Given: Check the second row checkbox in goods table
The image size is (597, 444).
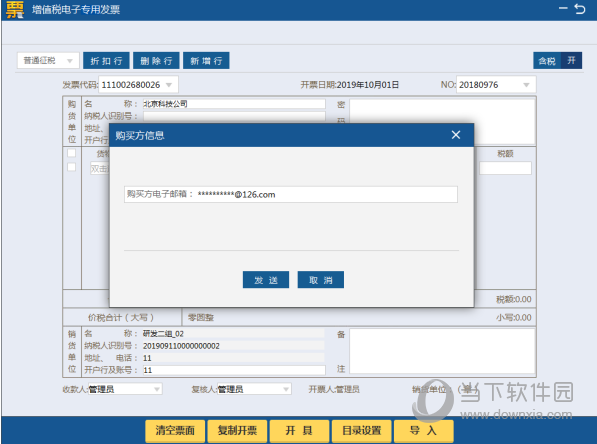Looking at the screenshot, I should (x=71, y=167).
